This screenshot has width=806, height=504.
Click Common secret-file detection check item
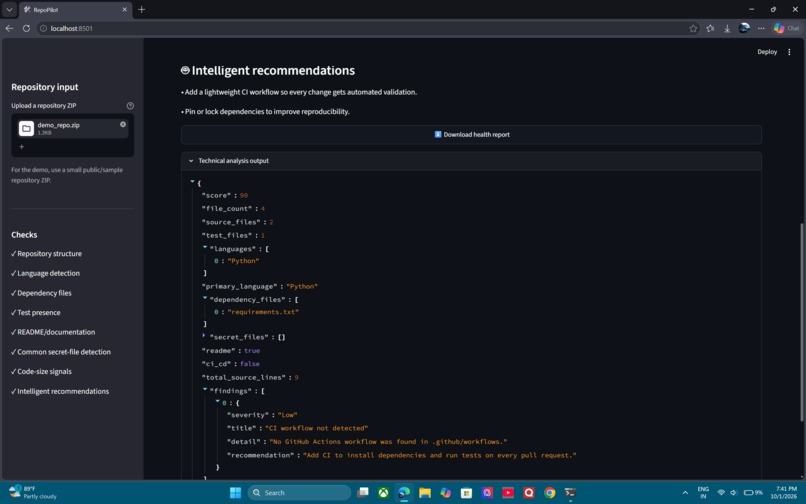(61, 352)
